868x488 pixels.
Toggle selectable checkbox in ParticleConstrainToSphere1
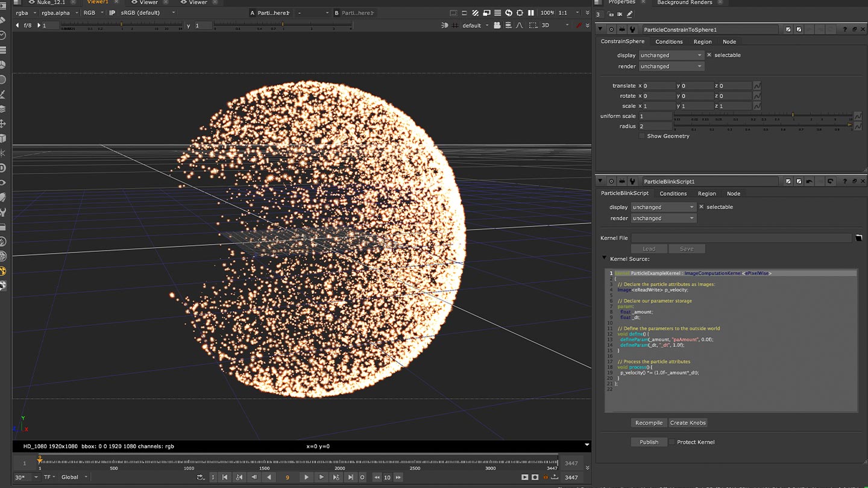(709, 55)
